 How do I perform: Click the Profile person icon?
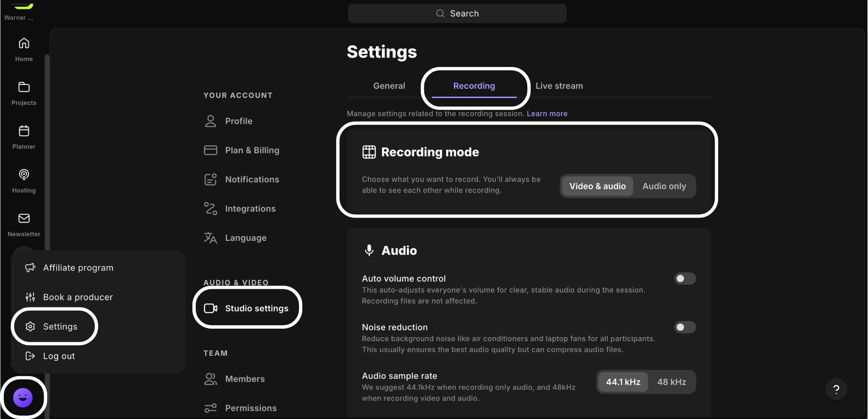[x=210, y=121]
